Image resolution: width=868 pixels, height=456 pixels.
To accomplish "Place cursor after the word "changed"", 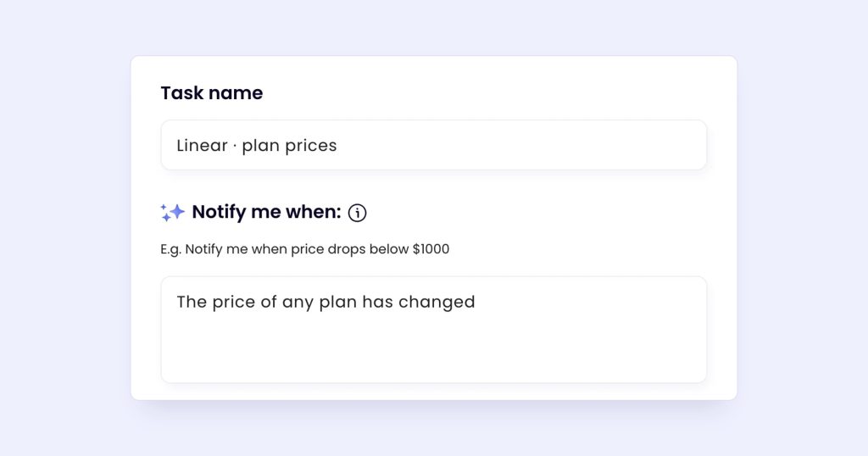I will point(476,302).
